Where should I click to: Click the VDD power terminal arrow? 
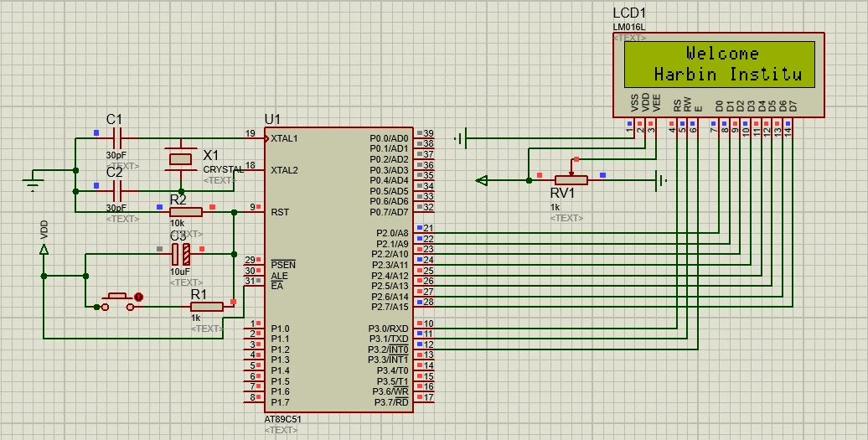tap(44, 249)
